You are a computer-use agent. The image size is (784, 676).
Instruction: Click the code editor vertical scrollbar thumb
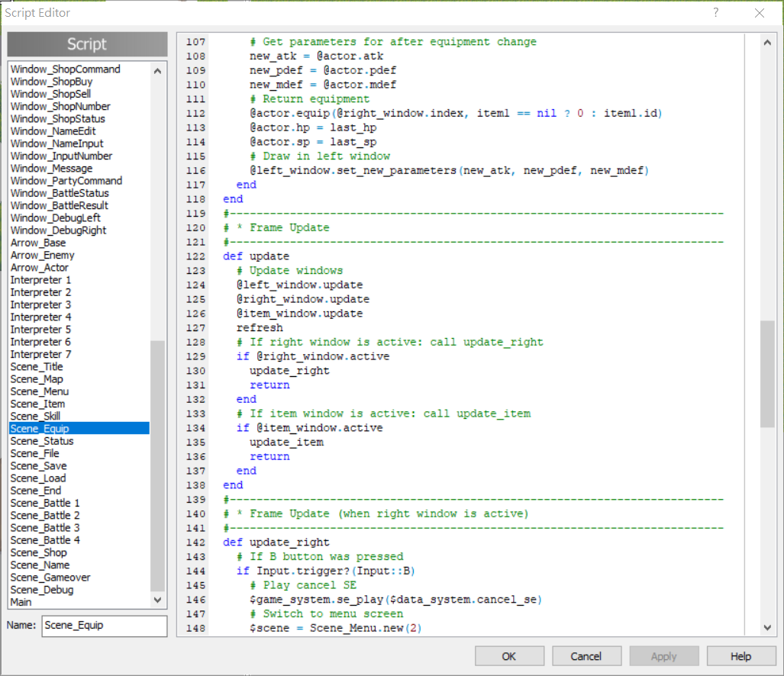point(767,374)
